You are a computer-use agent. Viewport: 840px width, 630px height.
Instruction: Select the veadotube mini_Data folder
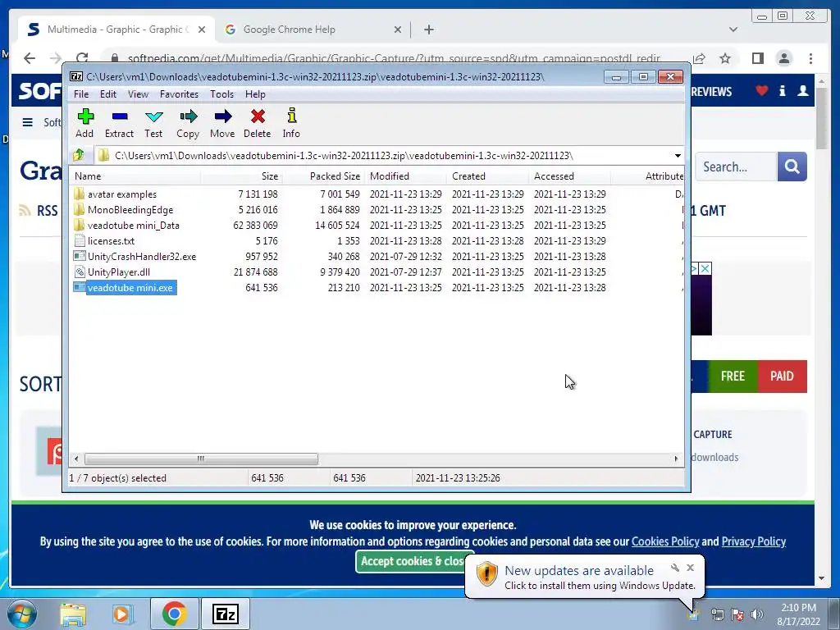(x=134, y=226)
